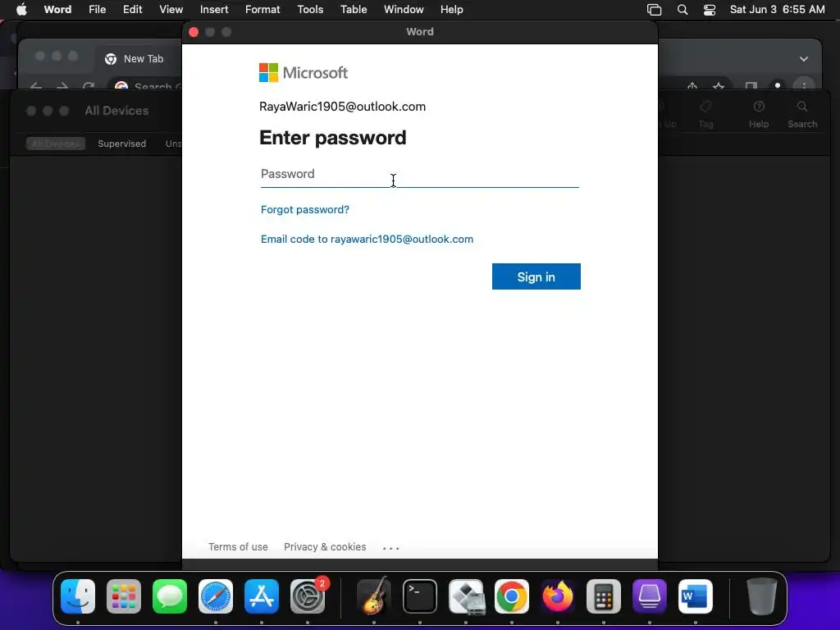Open System Settings with badge in dock
The height and width of the screenshot is (630, 840).
point(308,596)
